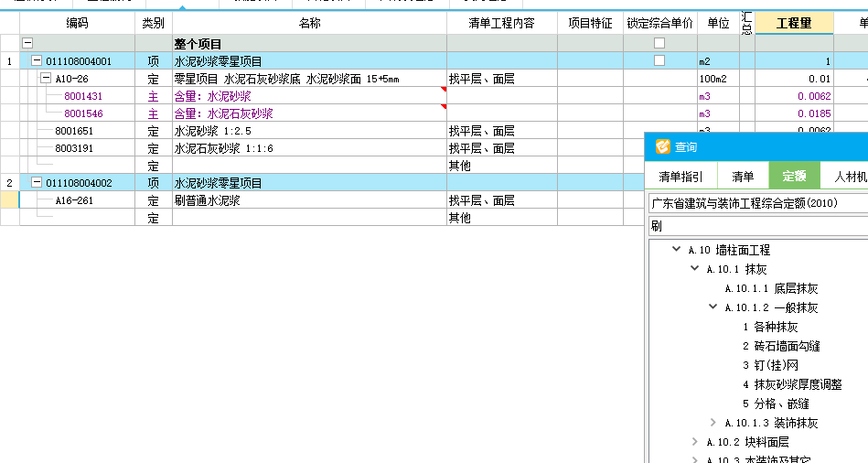Click the 项目特征 column header
Screen dimensions: 868x463
[x=590, y=23]
